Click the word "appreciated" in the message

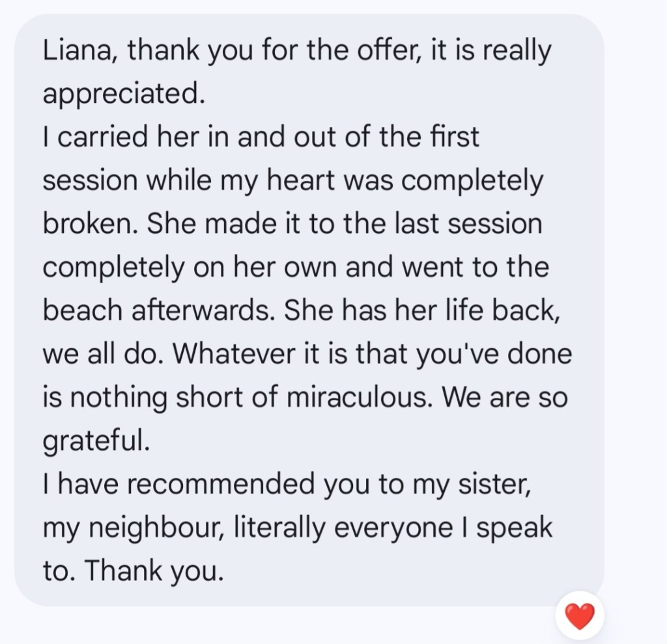click(x=123, y=94)
